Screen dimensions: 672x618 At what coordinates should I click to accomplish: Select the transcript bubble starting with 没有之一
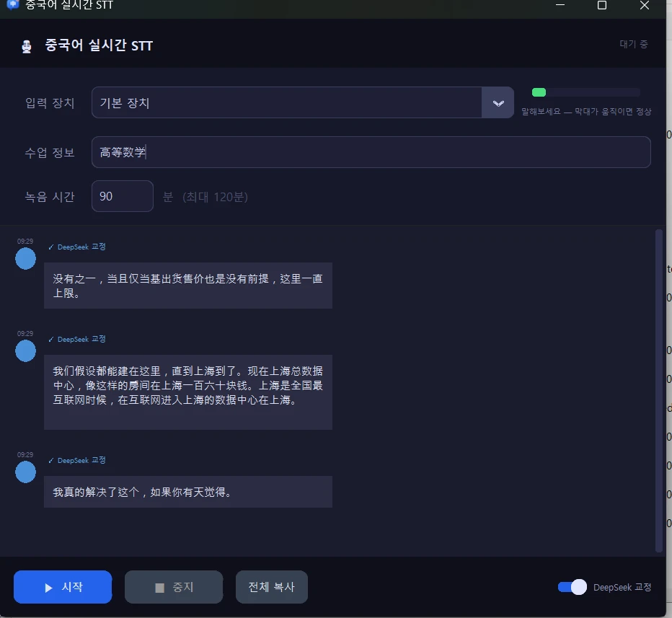188,286
